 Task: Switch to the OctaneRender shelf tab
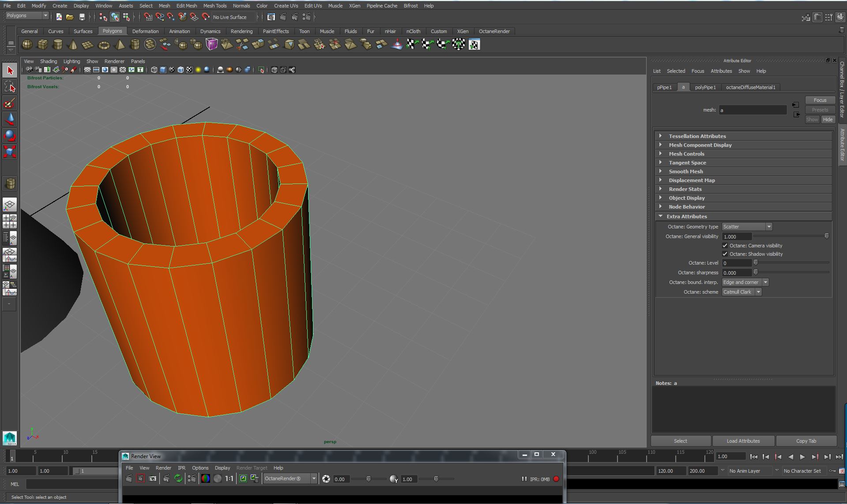(494, 31)
